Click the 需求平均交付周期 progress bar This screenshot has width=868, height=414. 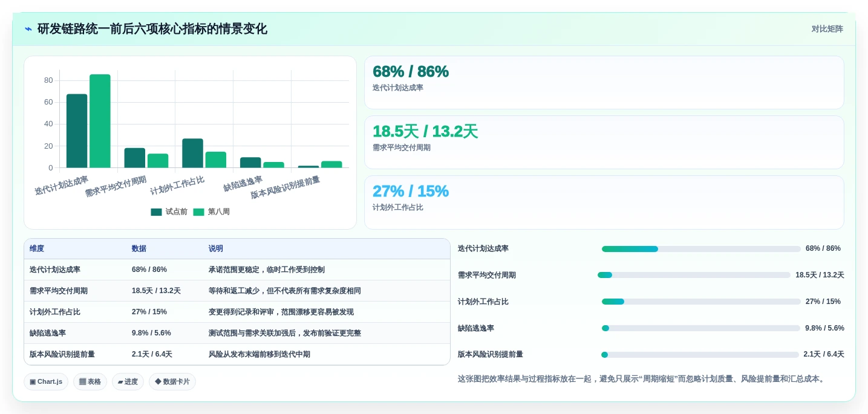pos(694,275)
